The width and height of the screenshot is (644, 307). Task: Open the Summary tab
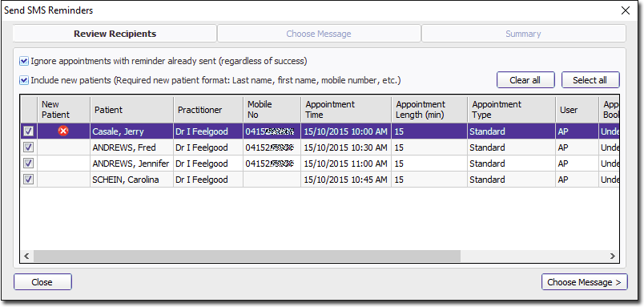tap(523, 34)
